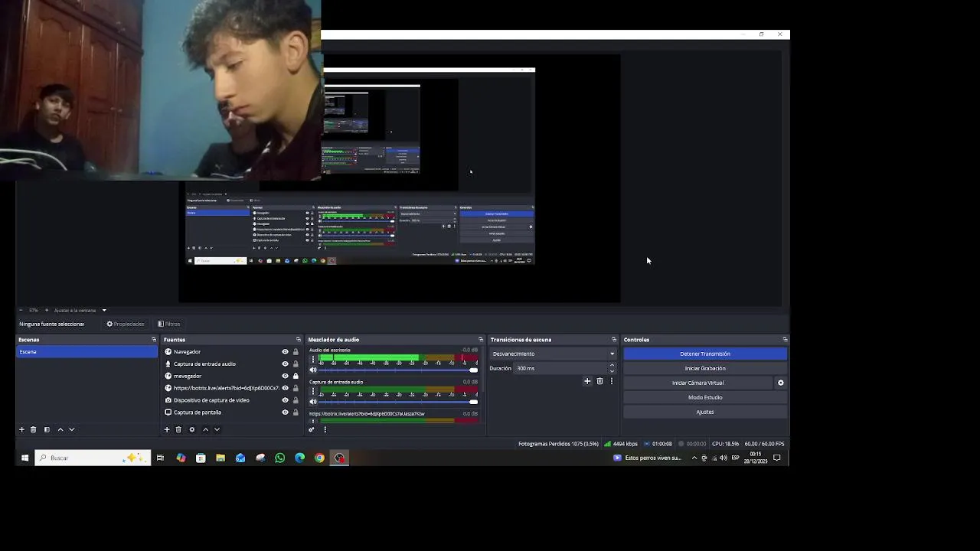Click Filtros button

click(x=169, y=324)
